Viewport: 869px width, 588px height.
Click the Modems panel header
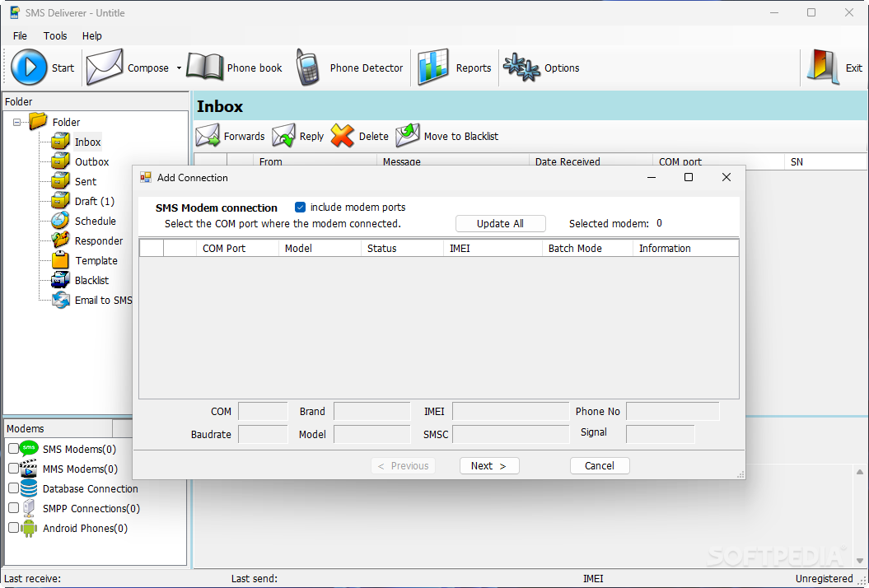click(58, 428)
